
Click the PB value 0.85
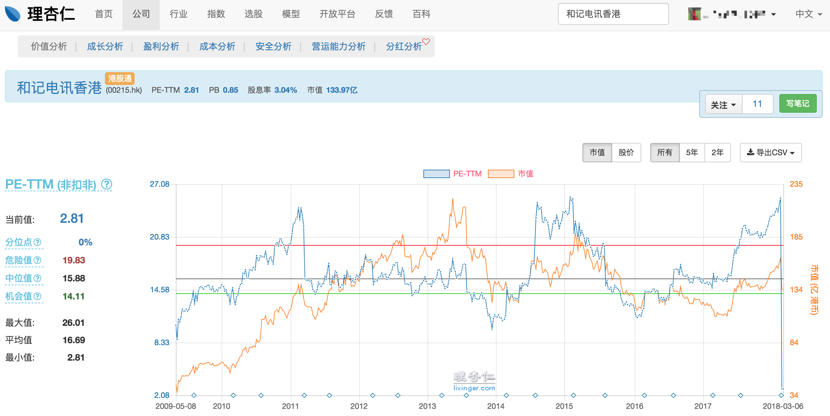(x=230, y=91)
